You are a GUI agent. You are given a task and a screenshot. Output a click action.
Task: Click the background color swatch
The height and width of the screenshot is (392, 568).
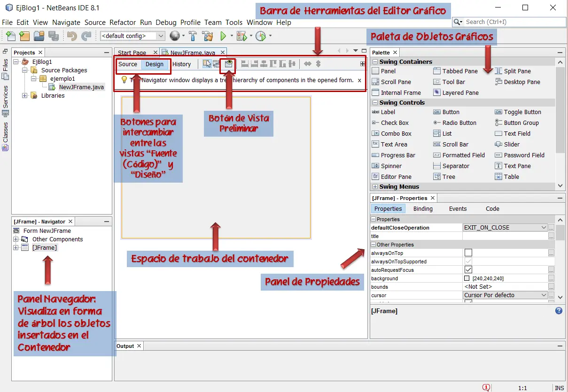[x=467, y=279]
